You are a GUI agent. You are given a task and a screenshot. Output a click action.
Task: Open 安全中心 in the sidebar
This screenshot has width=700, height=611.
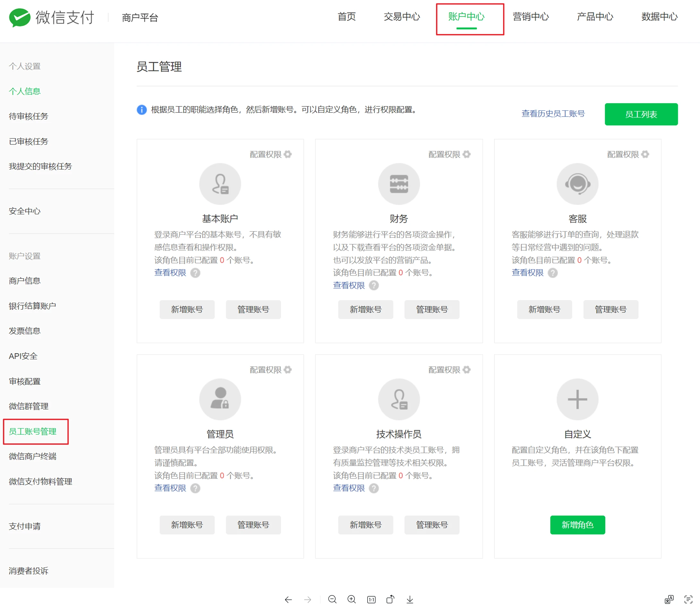25,211
